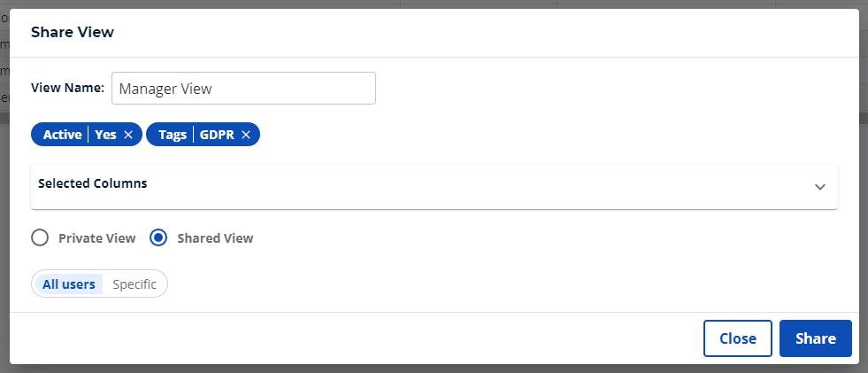
Task: Click the Private View label text
Action: [x=97, y=237]
